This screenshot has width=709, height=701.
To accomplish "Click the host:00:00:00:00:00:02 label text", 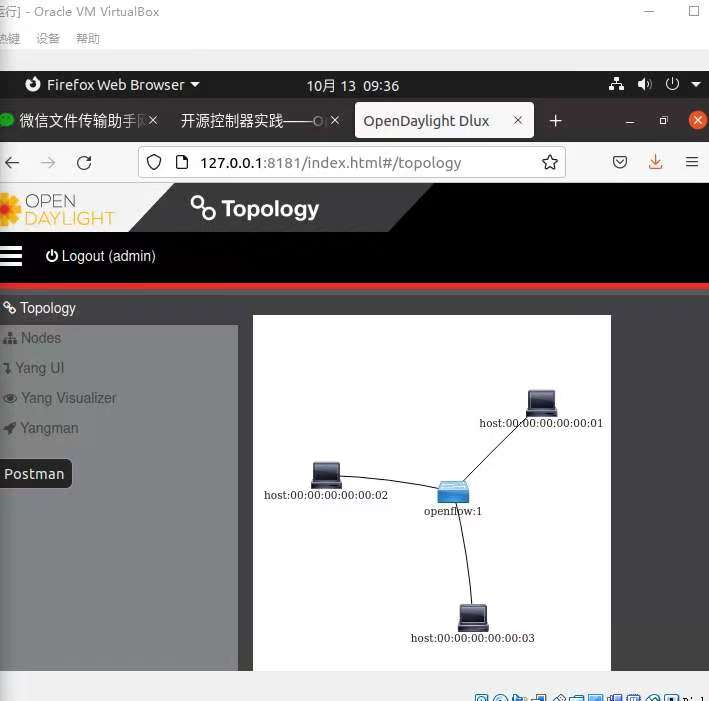I will (326, 495).
